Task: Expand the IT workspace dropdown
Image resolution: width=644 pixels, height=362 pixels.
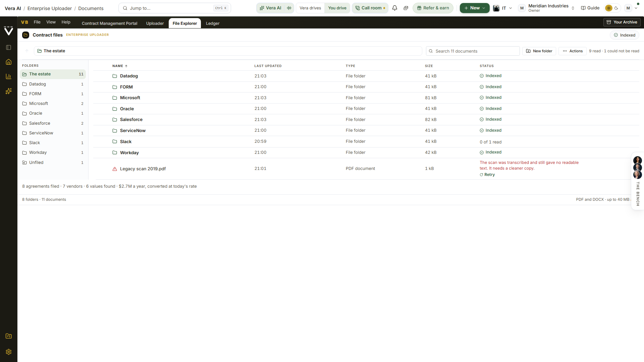Action: (x=511, y=8)
